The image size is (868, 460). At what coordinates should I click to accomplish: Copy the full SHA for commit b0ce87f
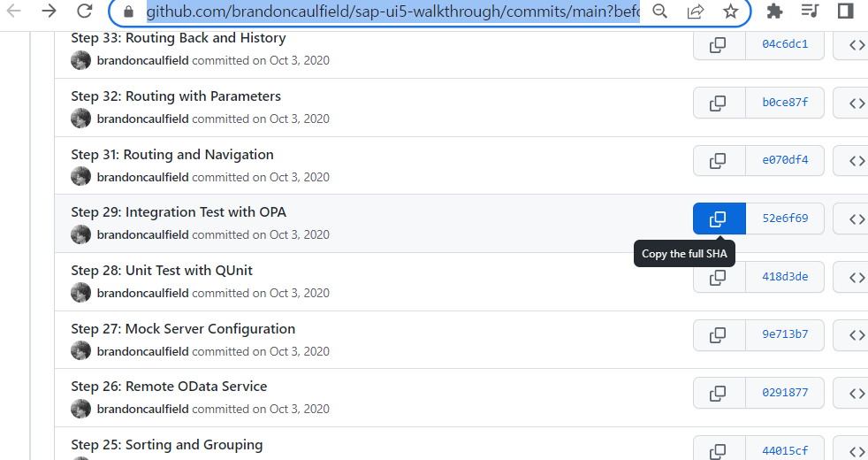720,103
